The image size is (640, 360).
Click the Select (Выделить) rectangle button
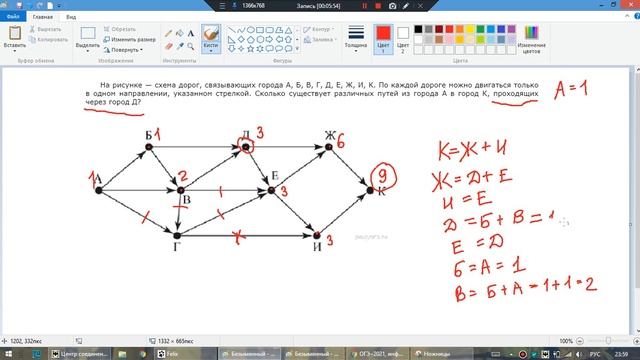(x=88, y=33)
